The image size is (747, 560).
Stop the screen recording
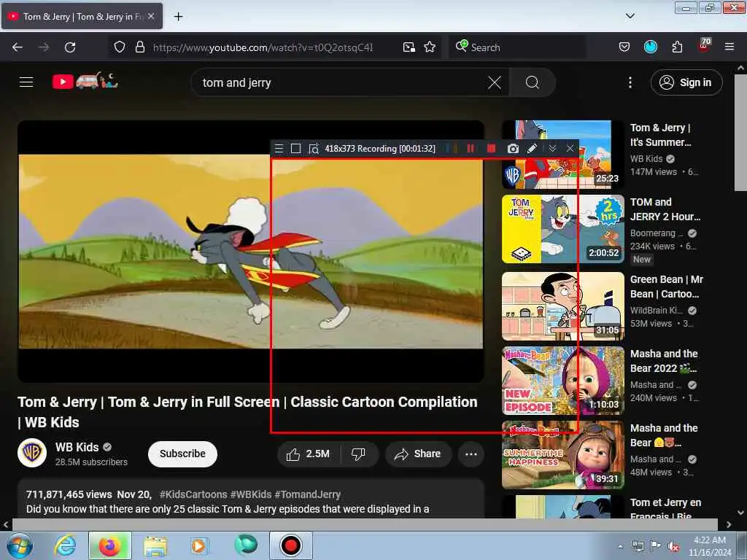(491, 149)
